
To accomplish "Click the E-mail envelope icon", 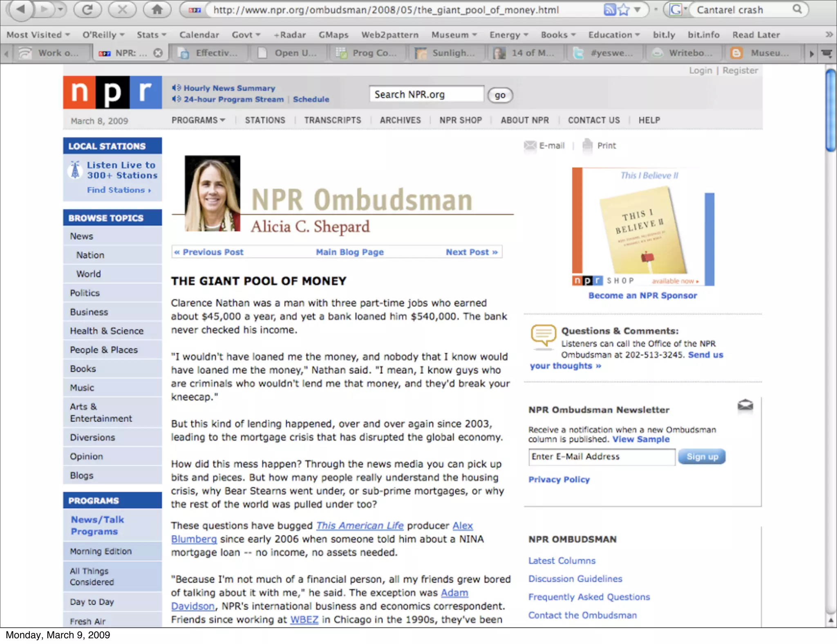I will click(530, 145).
